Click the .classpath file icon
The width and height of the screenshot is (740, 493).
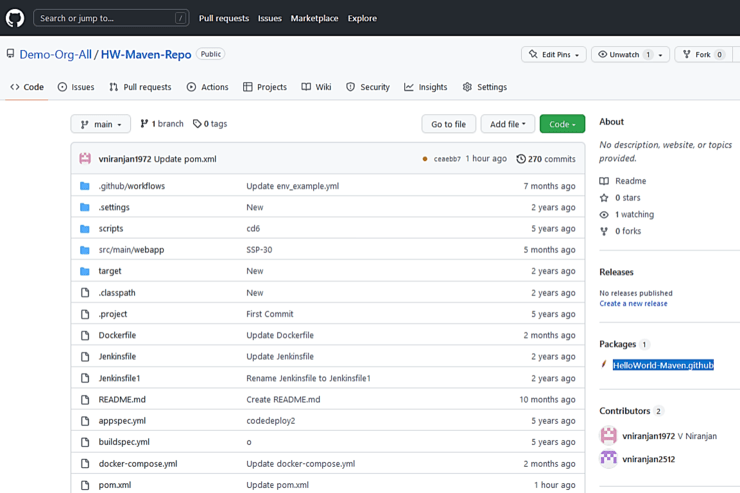coord(85,293)
